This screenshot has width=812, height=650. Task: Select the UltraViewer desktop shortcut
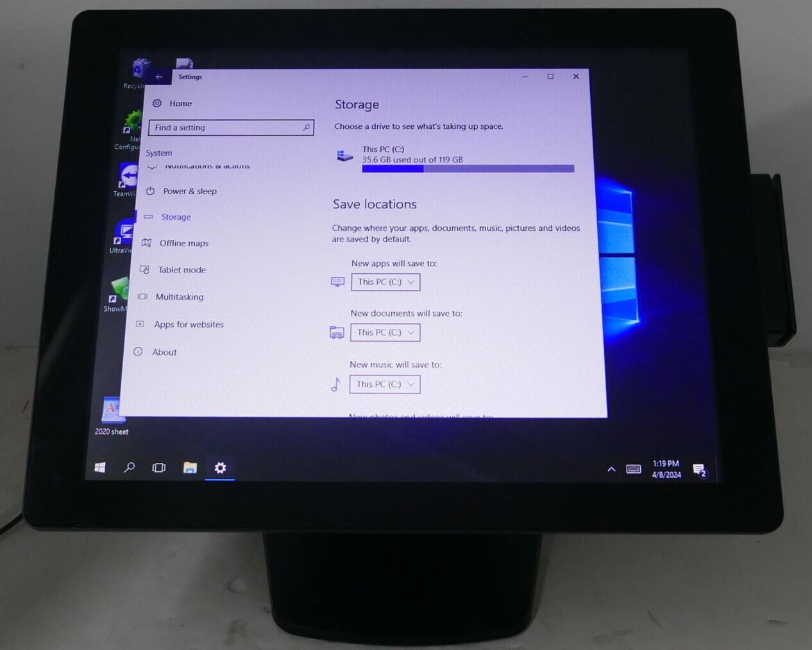point(123,237)
